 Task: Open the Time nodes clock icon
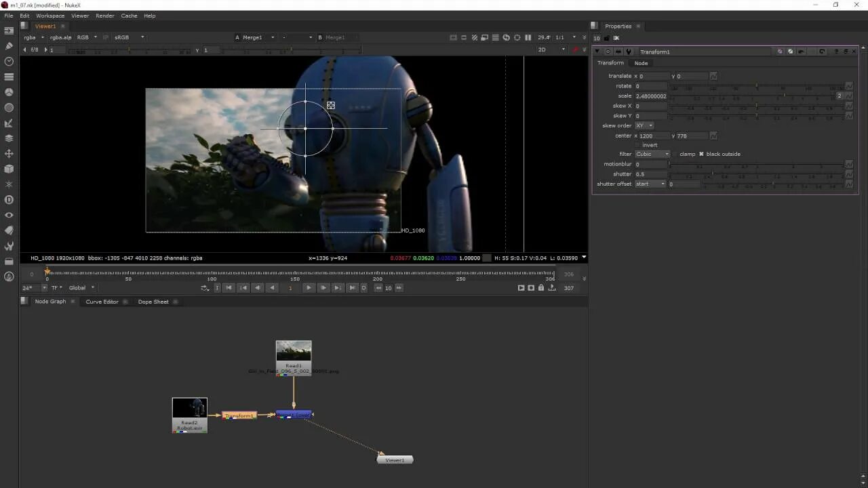9,62
